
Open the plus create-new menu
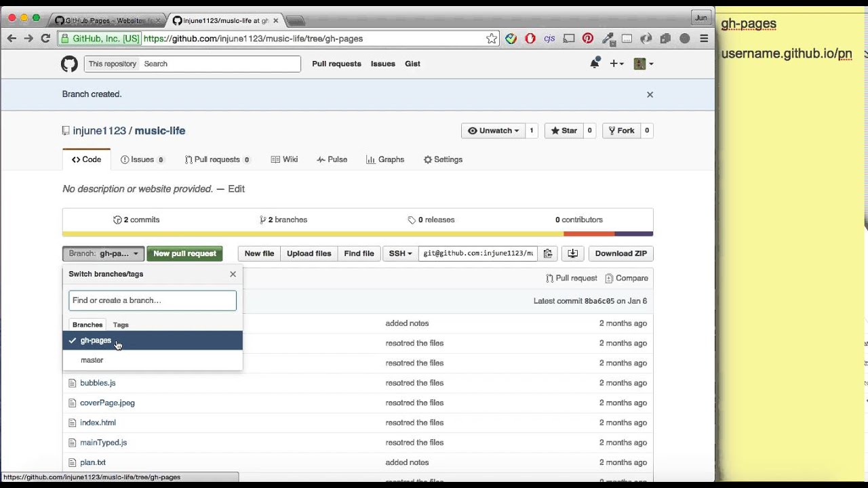click(616, 64)
